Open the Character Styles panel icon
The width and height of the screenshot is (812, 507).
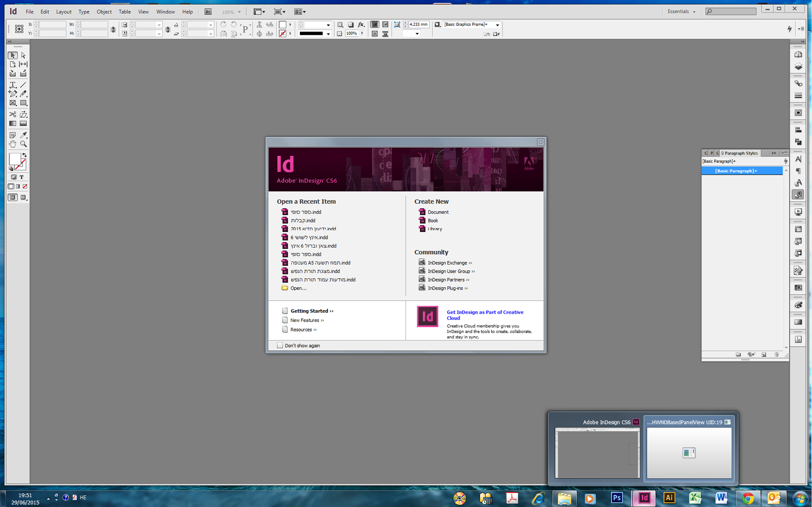coord(798,183)
